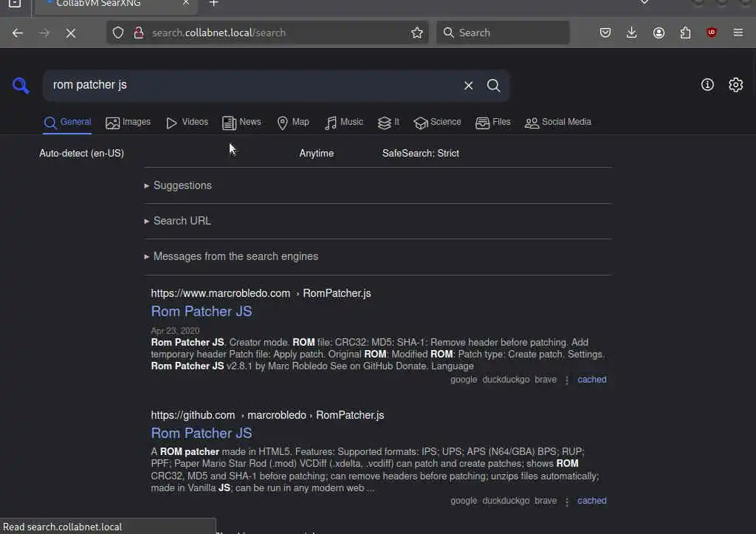
Task: Bookmark this page with the star
Action: pos(417,32)
